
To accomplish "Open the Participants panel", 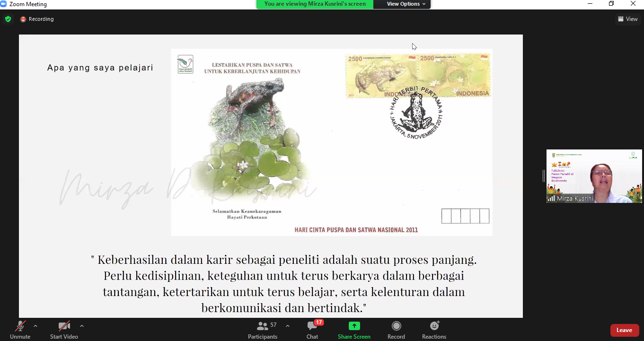I will [263, 330].
